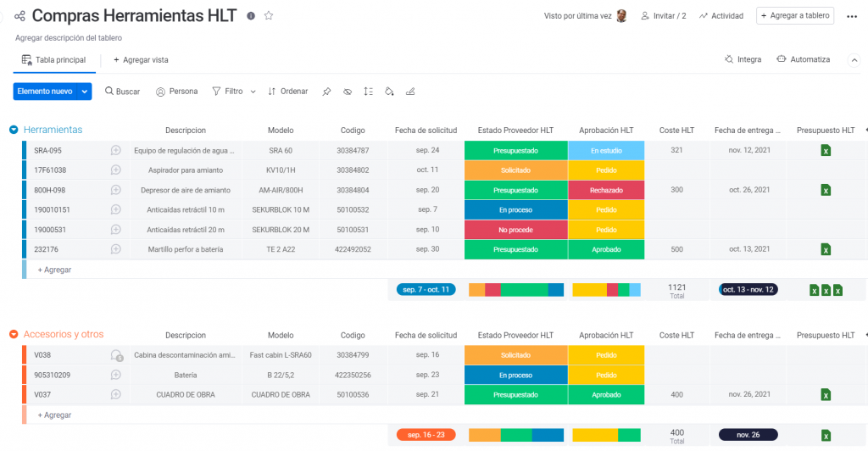
Task: Click Agregar vista tab
Action: coord(141,60)
